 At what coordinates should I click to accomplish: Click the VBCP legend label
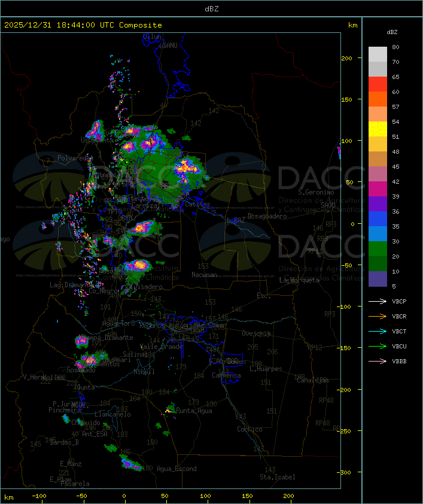[399, 302]
